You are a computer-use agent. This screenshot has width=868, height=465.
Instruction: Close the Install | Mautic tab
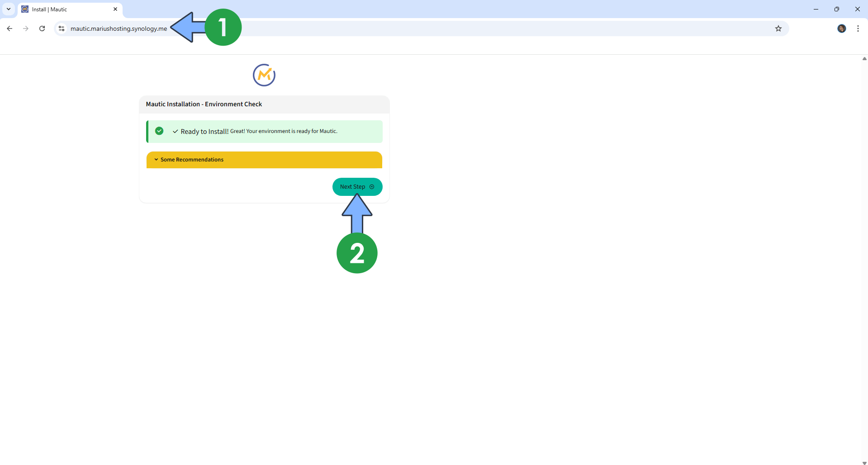[x=115, y=9]
